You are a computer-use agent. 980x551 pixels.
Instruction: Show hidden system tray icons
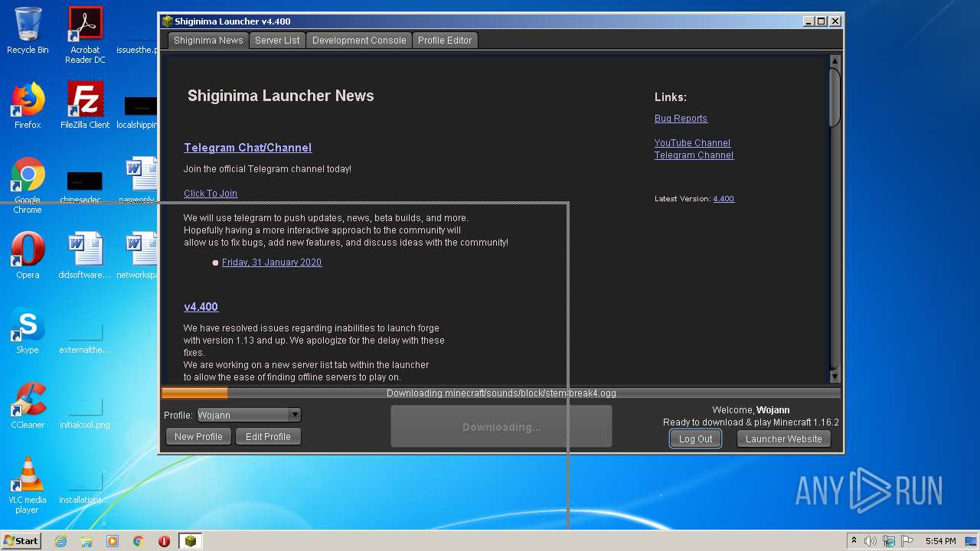tap(854, 540)
